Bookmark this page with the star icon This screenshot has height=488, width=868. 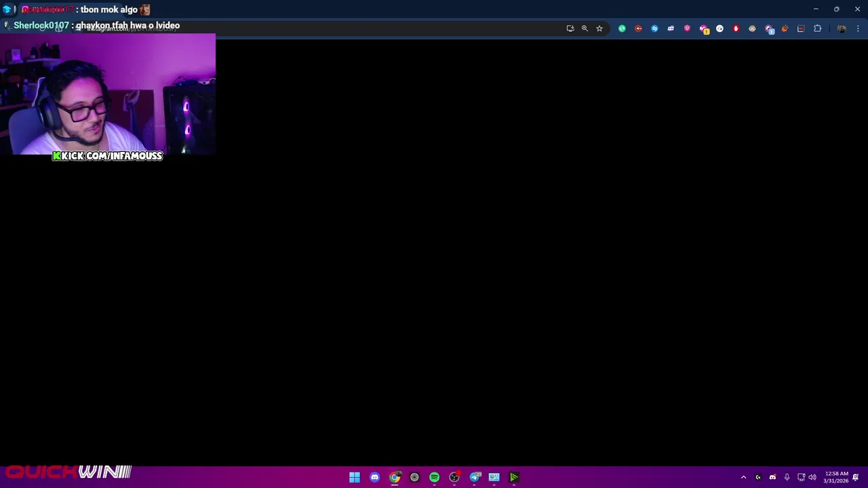599,28
